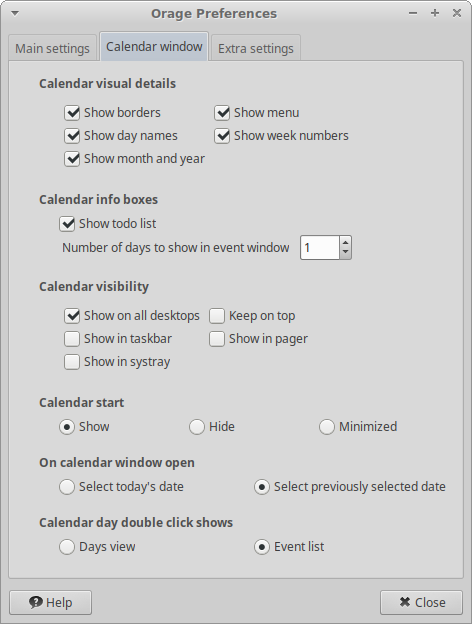Switch to the Main settings tab
This screenshot has height=624, width=472.
pos(53,49)
